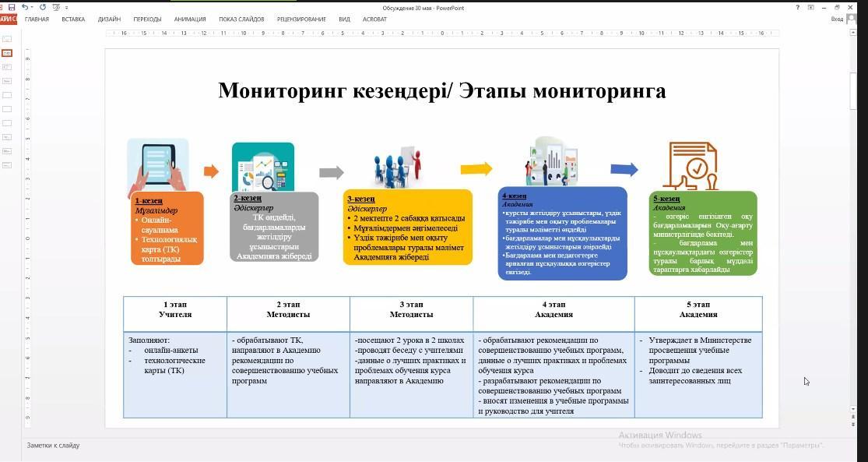Screen dimensions: 868x462
Task: Open Ribbon Display Options icon
Action: [x=811, y=8]
